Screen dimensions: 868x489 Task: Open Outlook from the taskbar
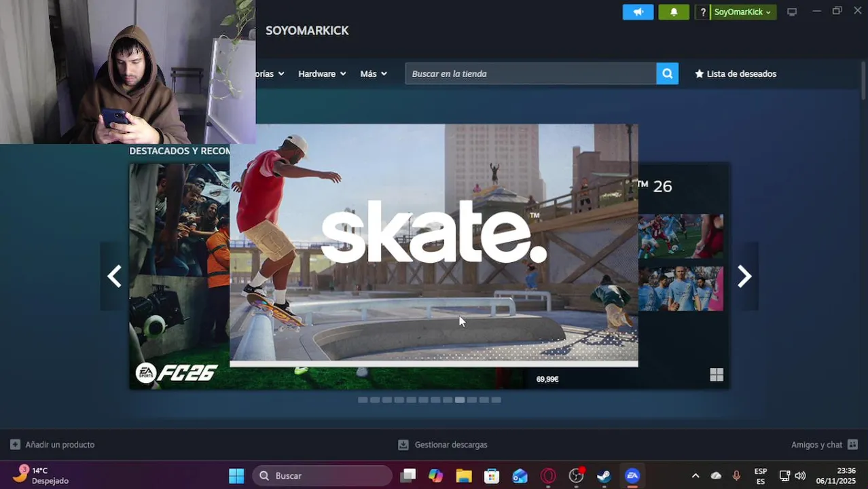tap(520, 476)
